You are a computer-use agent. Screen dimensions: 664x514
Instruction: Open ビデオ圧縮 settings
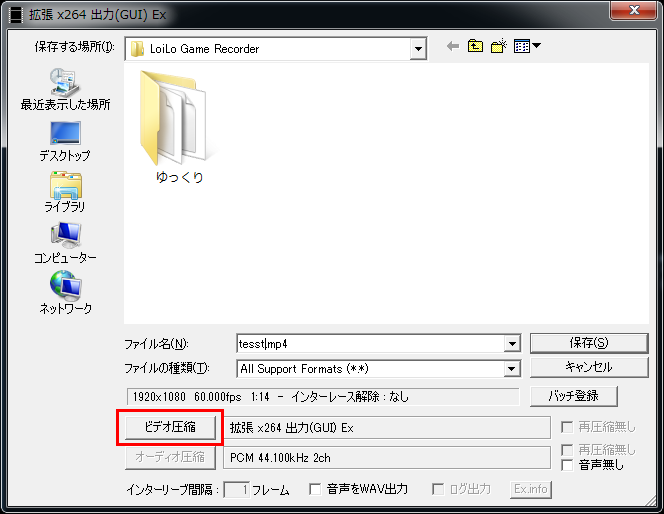(x=170, y=427)
